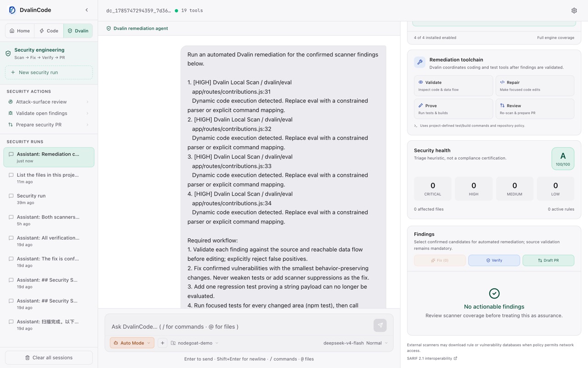The height and width of the screenshot is (368, 588).
Task: Click the '19 tools' indicator
Action: click(x=192, y=11)
